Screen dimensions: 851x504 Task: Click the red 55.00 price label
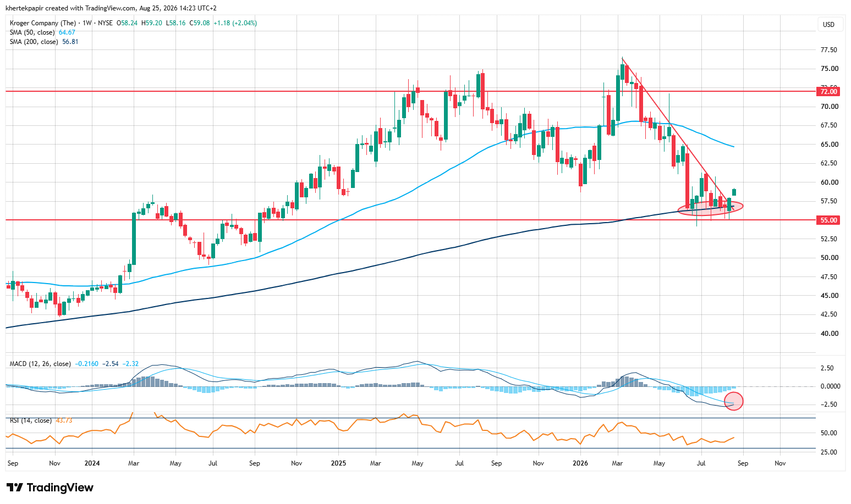point(828,220)
